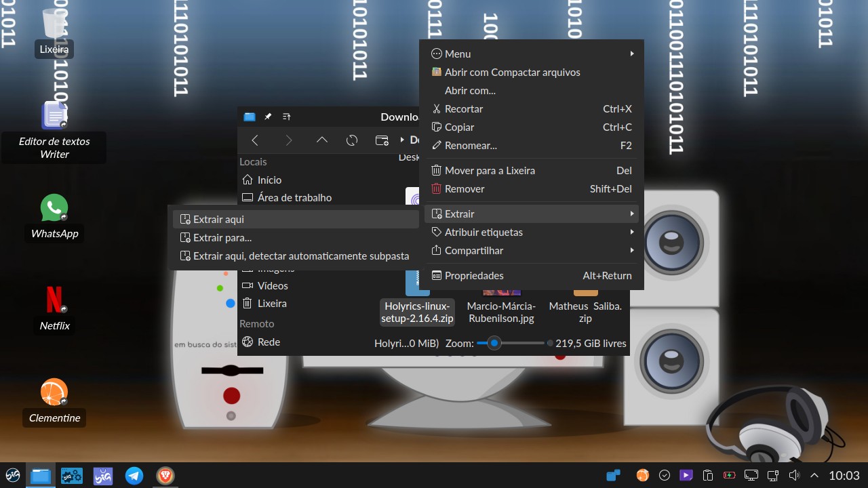Click the forward arrow in Dolphin toolbar

pyautogui.click(x=289, y=140)
